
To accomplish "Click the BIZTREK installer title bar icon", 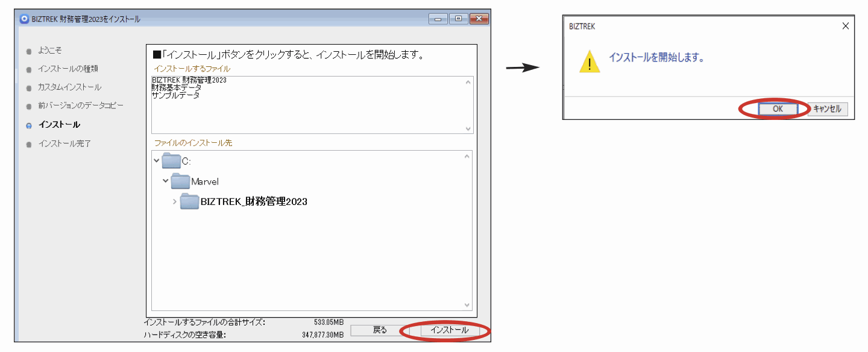I will [x=24, y=19].
